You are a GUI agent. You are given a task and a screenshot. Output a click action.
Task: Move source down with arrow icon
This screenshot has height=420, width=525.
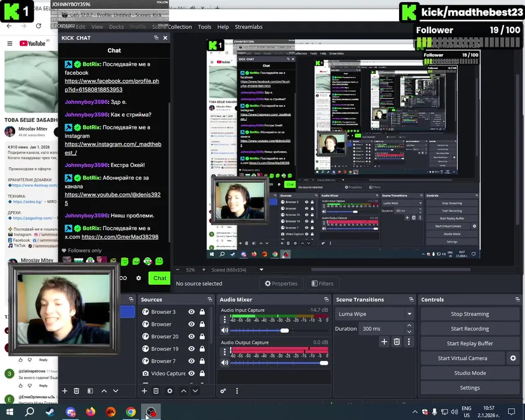(195, 391)
